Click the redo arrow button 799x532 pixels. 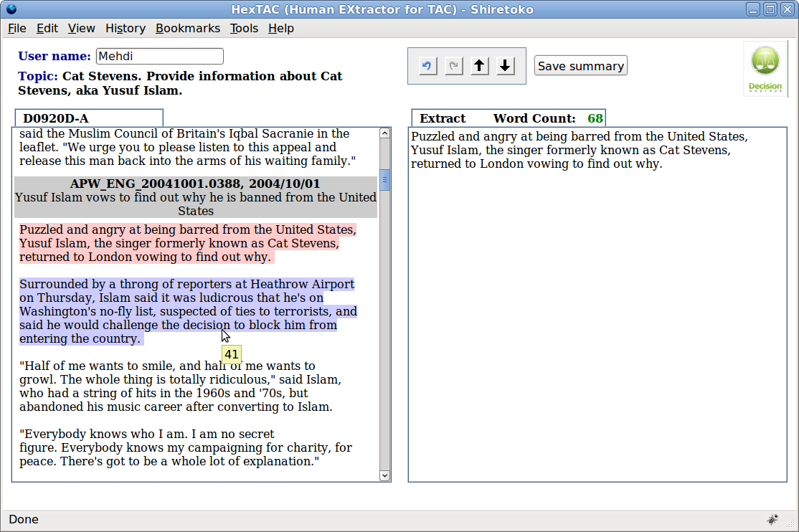point(453,66)
